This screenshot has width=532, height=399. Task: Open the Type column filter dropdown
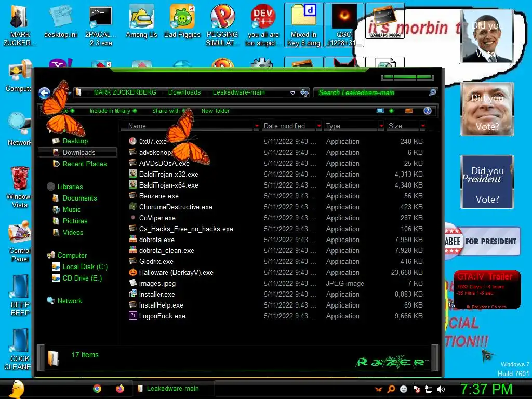coord(381,126)
